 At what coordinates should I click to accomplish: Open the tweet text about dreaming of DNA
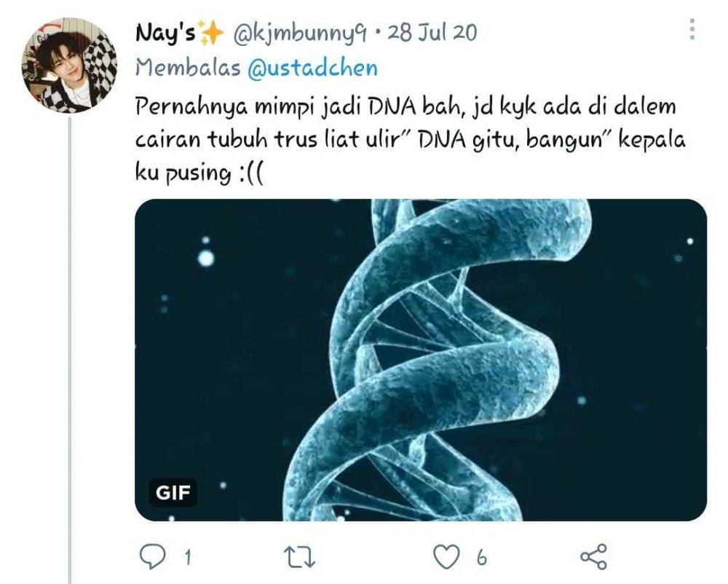coord(411,140)
